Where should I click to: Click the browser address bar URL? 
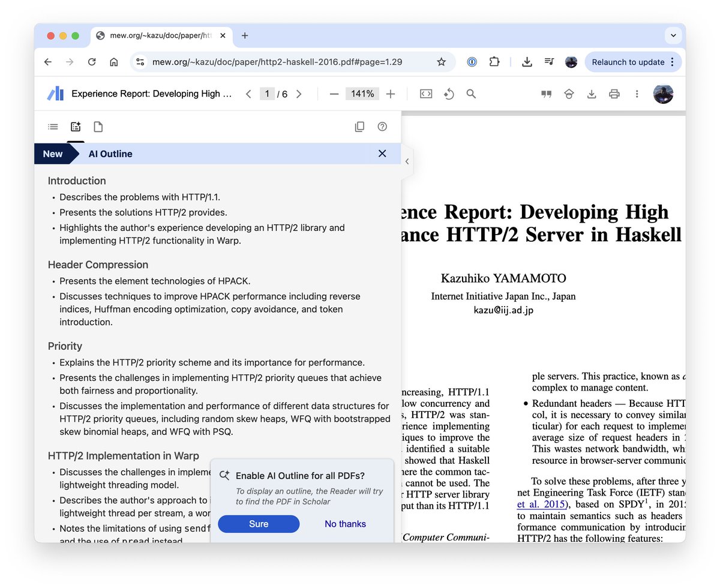[x=277, y=62]
